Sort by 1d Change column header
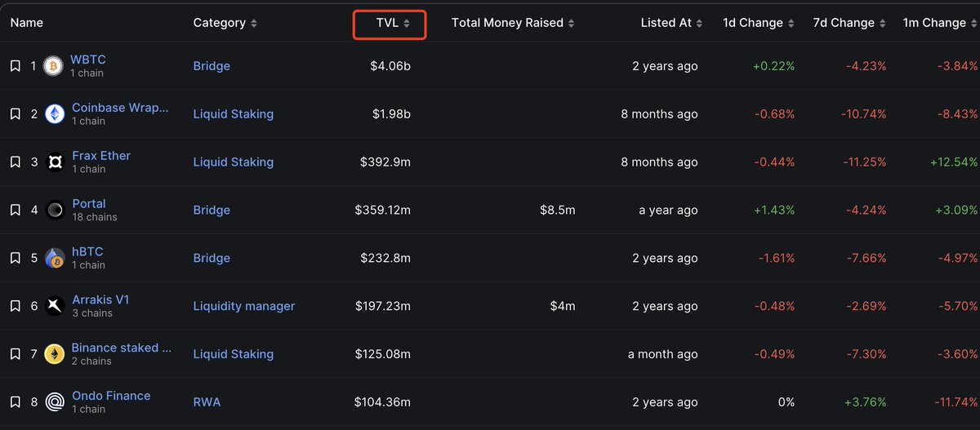Image resolution: width=980 pixels, height=430 pixels. pyautogui.click(x=759, y=23)
